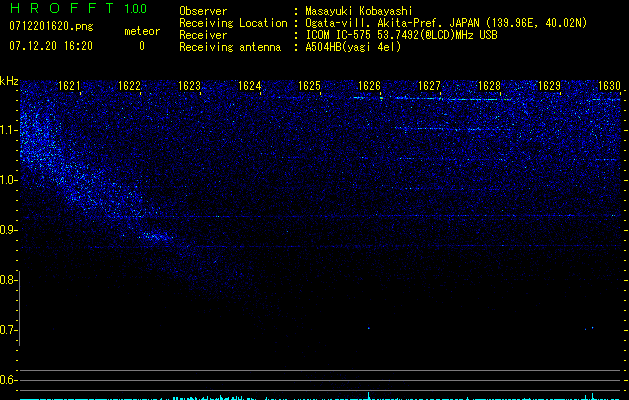This screenshot has height=400, width=629.
Task: Click the 0.6 kHz frequency label
Action: tap(8, 380)
